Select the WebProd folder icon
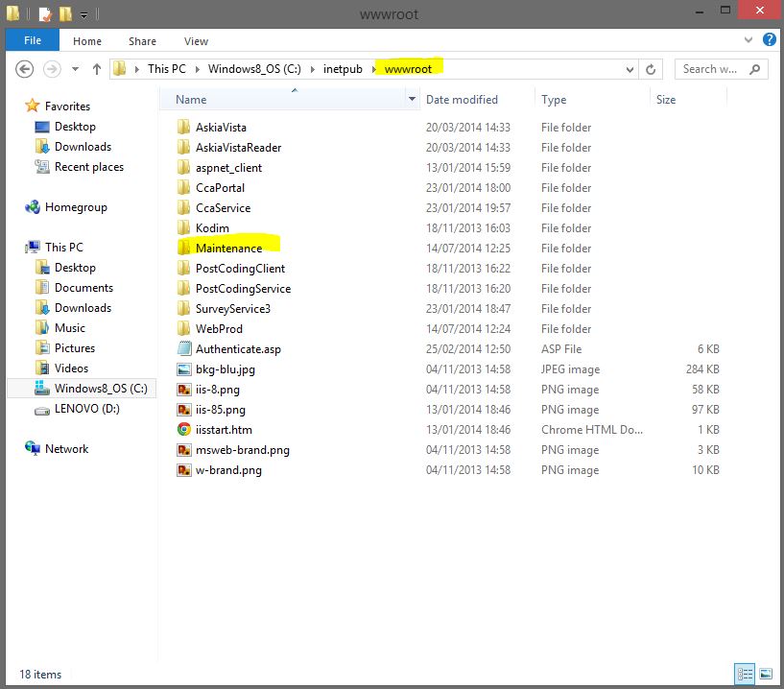The height and width of the screenshot is (689, 784). pos(184,328)
